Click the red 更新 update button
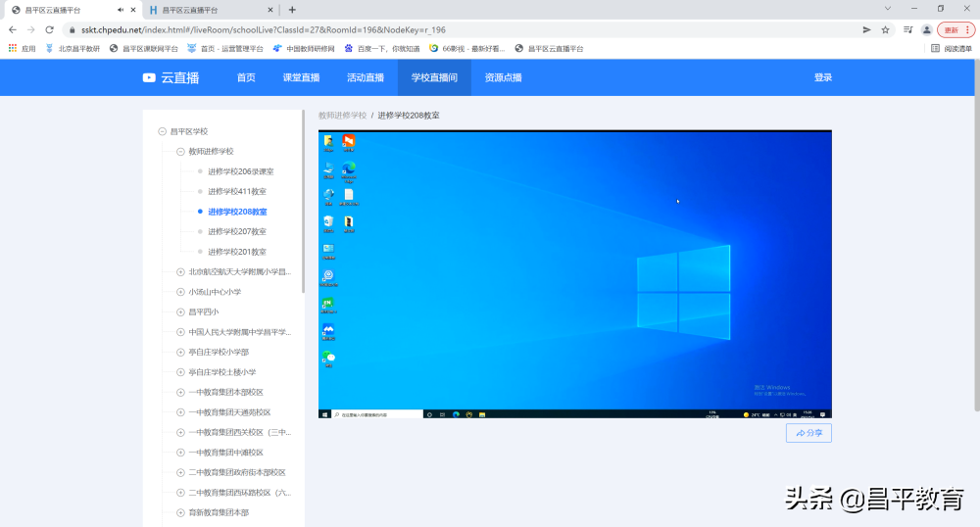 pyautogui.click(x=955, y=29)
